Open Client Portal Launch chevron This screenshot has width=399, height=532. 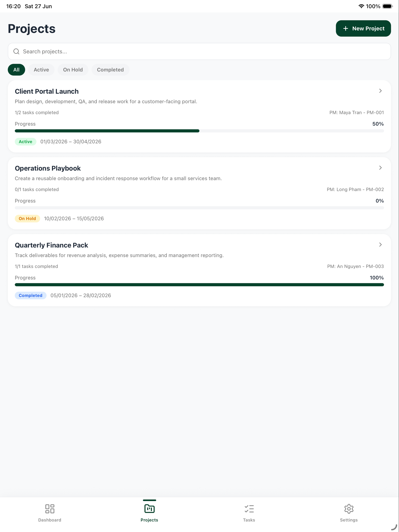[x=380, y=91]
